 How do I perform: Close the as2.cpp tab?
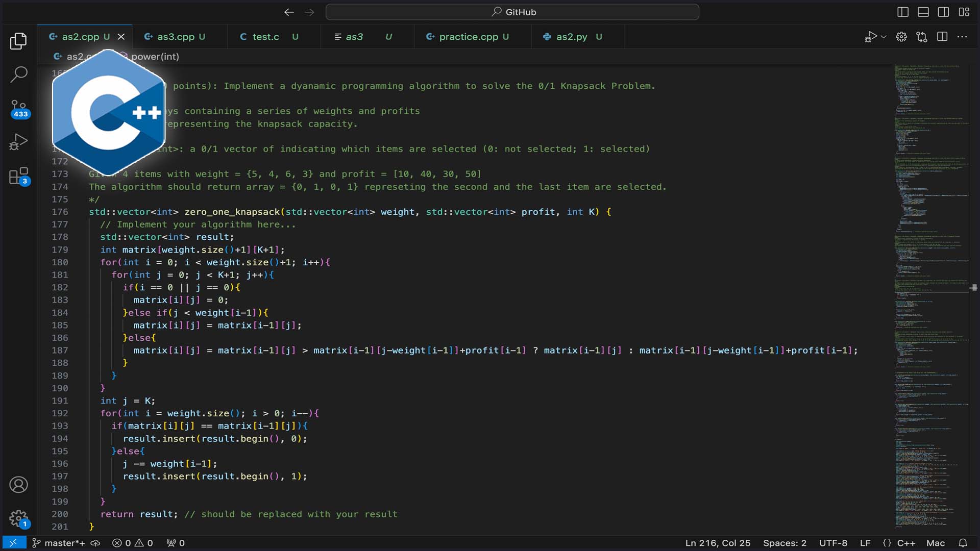pos(121,37)
